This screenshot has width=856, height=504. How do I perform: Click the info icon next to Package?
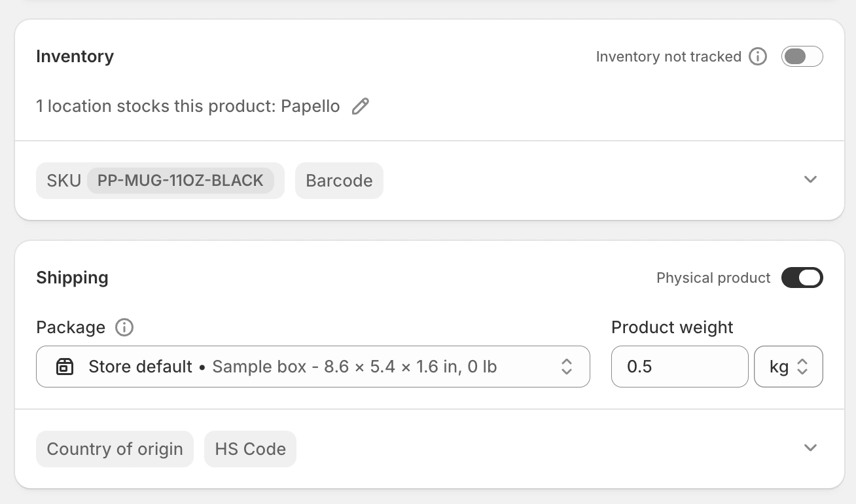[124, 327]
